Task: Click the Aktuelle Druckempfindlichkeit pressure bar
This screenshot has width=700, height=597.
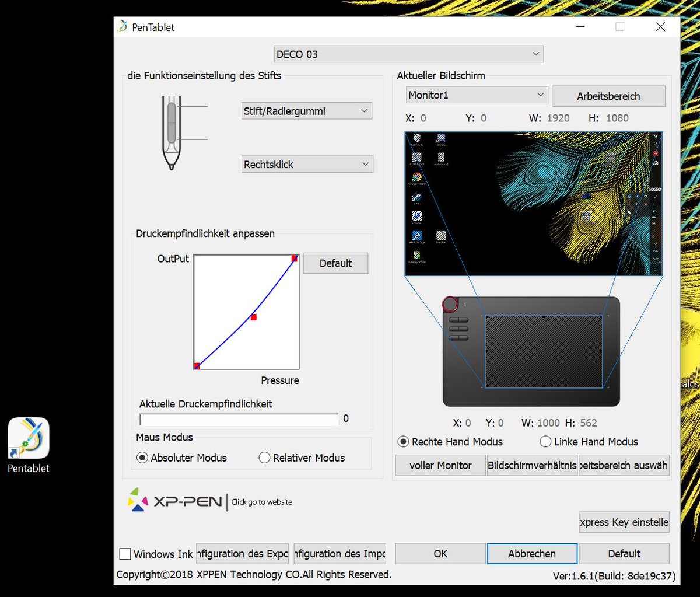Action: tap(239, 419)
